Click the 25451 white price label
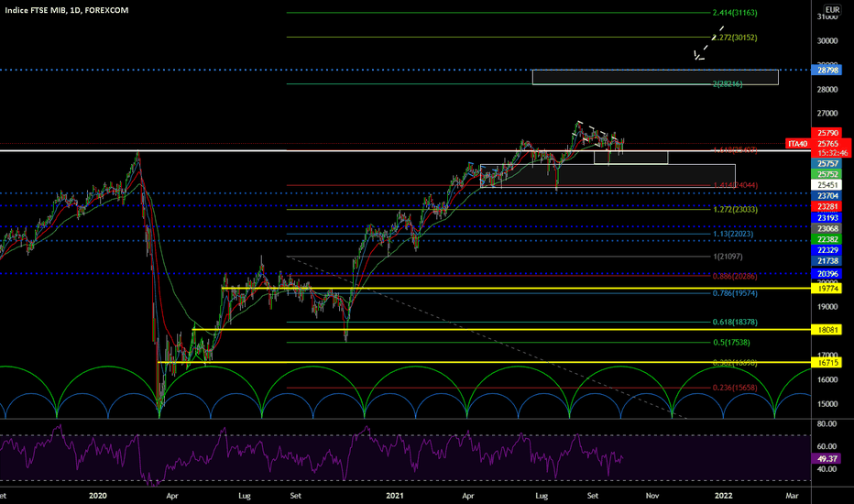 tap(827, 185)
